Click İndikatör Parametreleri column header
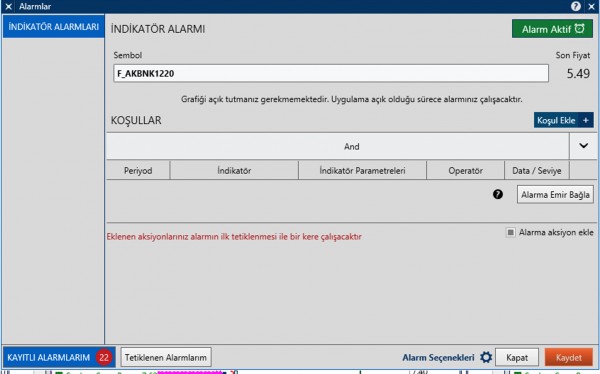 click(x=362, y=170)
